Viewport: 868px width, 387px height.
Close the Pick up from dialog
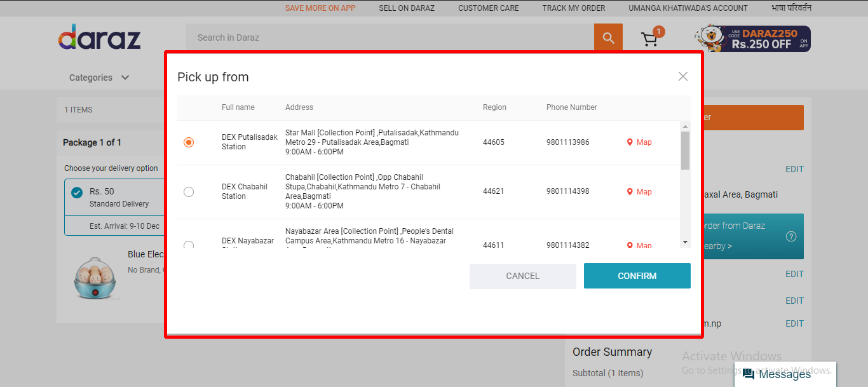click(683, 76)
